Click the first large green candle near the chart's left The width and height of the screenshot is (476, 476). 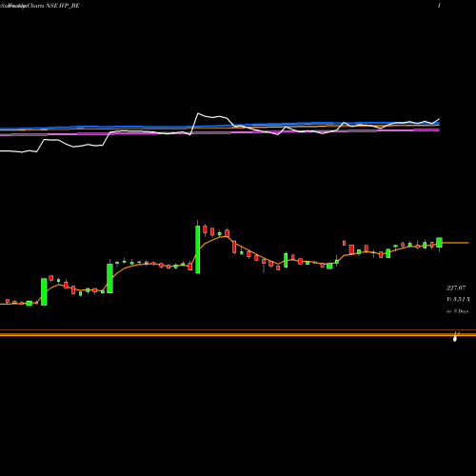click(44, 292)
